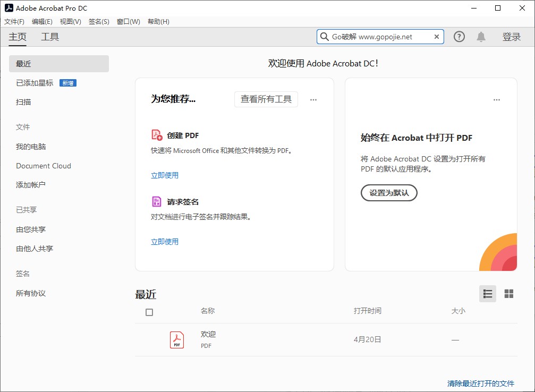This screenshot has width=535, height=392.
Task: Click 立即使用 link under 创建 PDF
Action: [165, 175]
